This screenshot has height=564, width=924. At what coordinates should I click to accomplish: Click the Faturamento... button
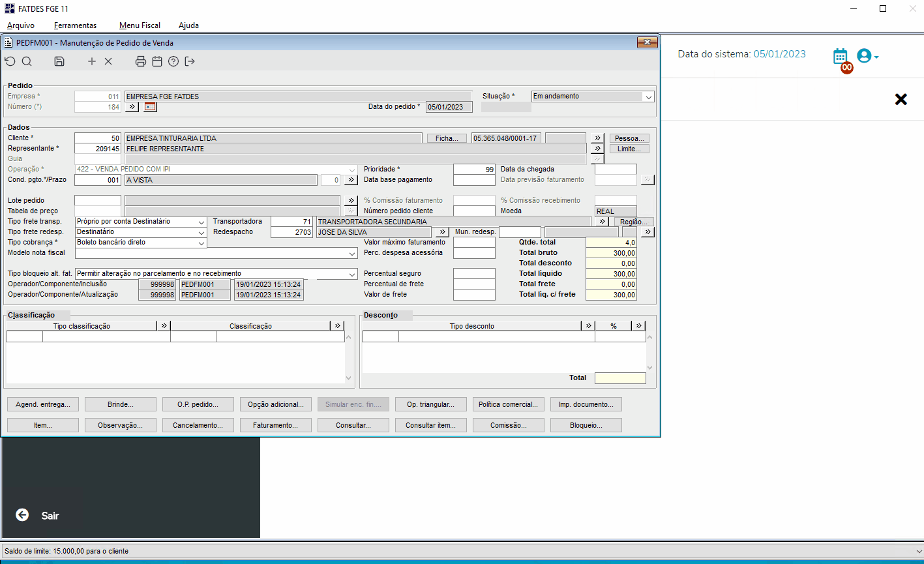pos(276,425)
